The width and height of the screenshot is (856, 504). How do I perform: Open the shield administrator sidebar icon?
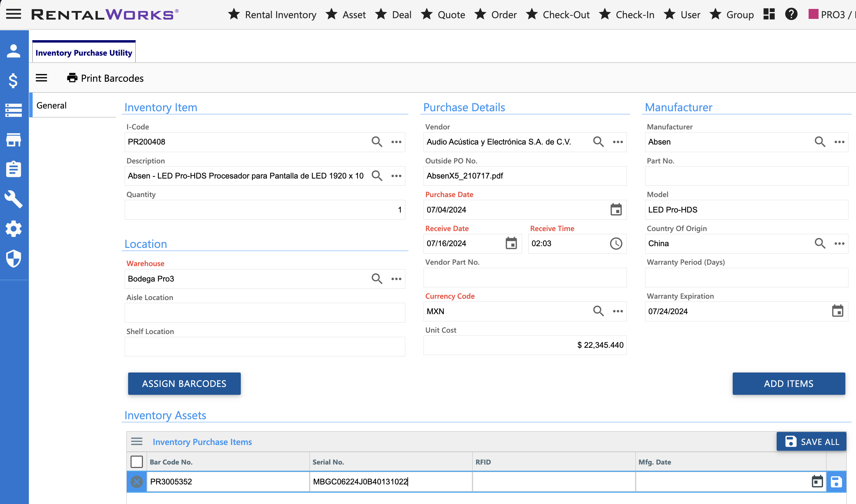(x=14, y=258)
